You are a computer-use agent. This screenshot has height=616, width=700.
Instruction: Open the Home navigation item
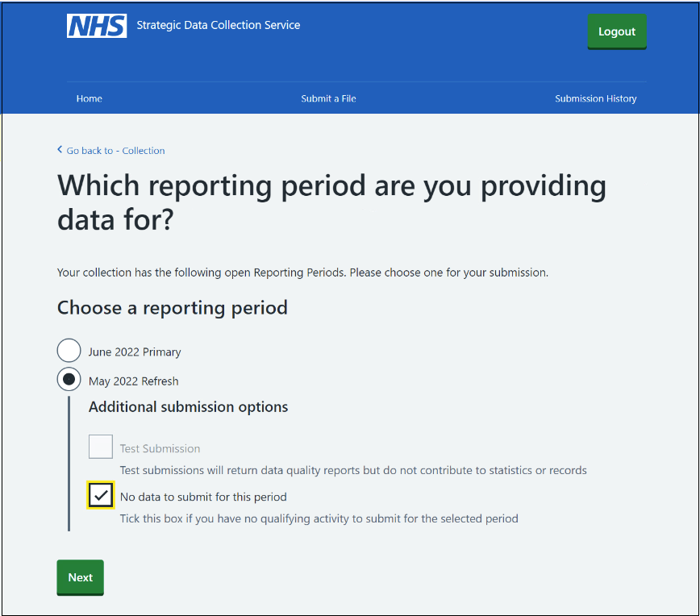(x=90, y=98)
